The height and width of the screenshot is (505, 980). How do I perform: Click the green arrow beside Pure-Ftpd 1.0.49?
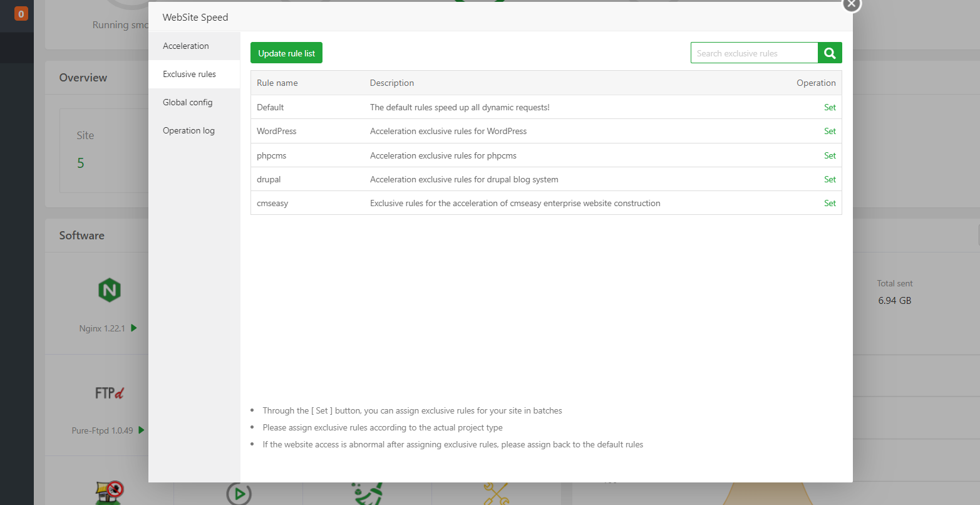(x=142, y=430)
